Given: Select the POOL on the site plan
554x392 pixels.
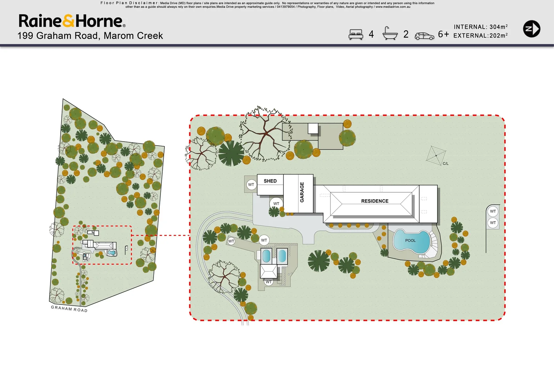Looking at the screenshot, I should pos(411,241).
